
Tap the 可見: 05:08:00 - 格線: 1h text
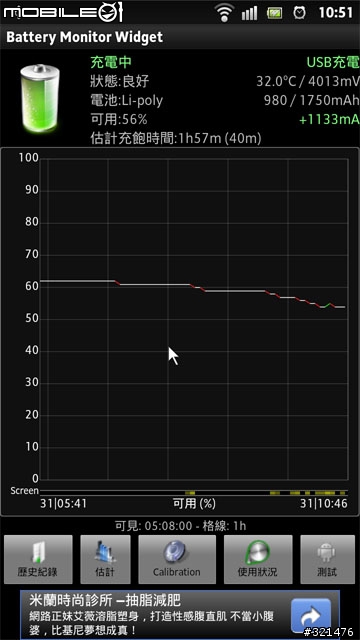(x=180, y=526)
